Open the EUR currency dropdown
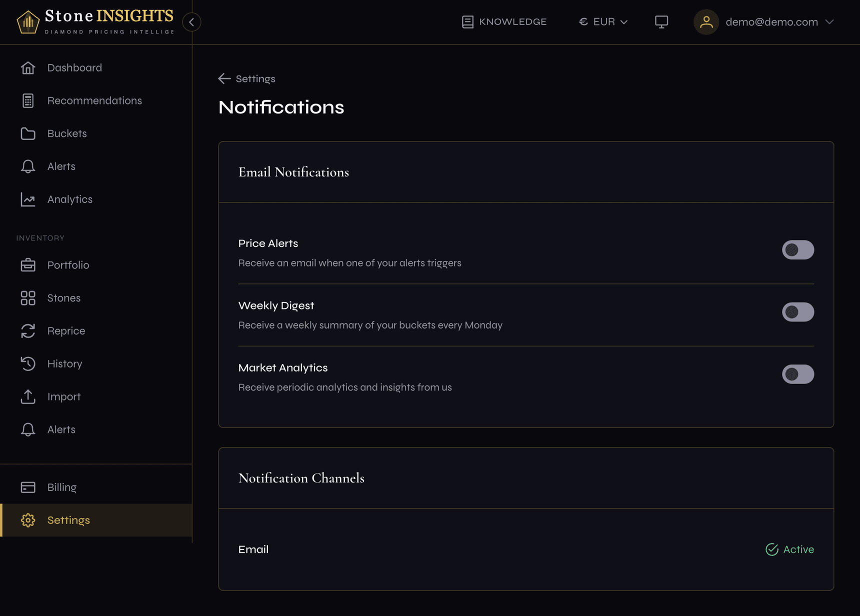Screen dimensions: 860x616 coord(603,21)
